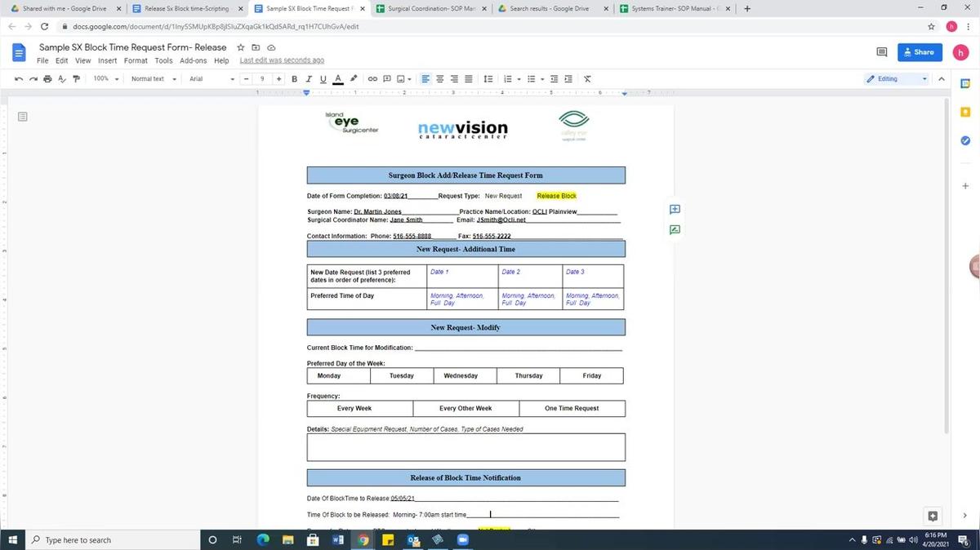
Task: Open Google Tasks in the side panel
Action: pyautogui.click(x=964, y=140)
